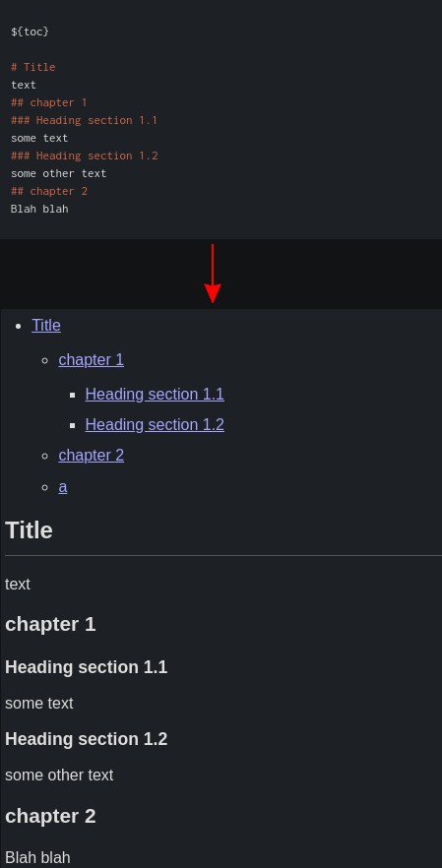The width and height of the screenshot is (442, 868).
Task: Click the rendered Heading section 1.2 heading
Action: (86, 739)
